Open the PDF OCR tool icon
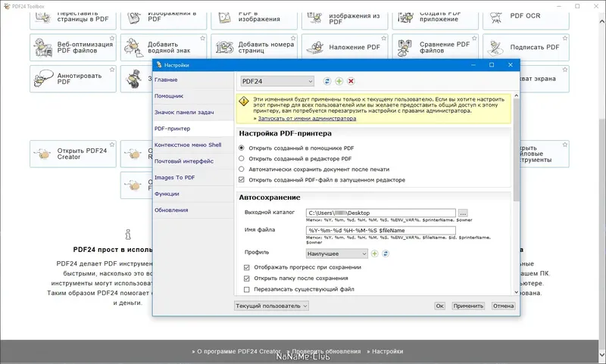The image size is (606, 364). [495, 17]
